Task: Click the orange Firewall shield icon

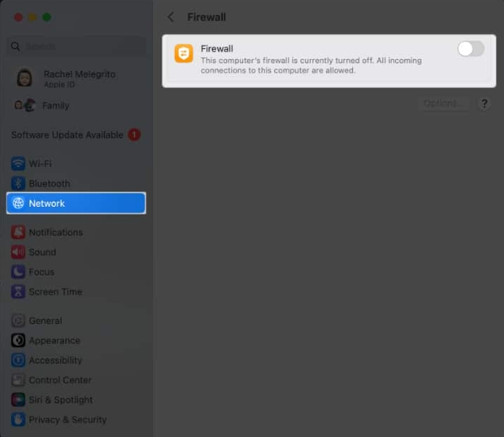Action: click(x=183, y=53)
